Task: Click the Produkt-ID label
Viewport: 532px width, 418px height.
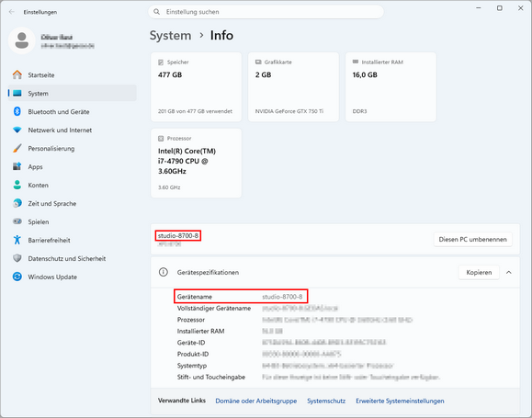Action: click(193, 354)
